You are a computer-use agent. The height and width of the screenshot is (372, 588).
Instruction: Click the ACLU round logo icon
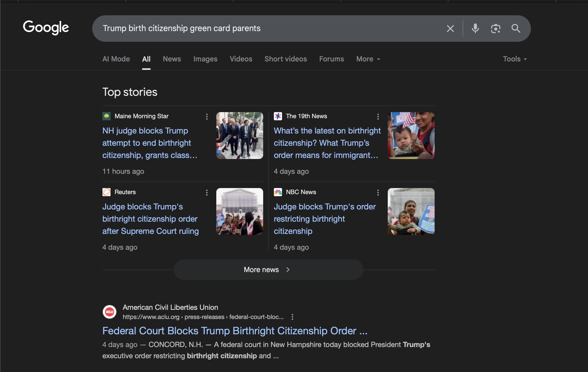tap(110, 312)
